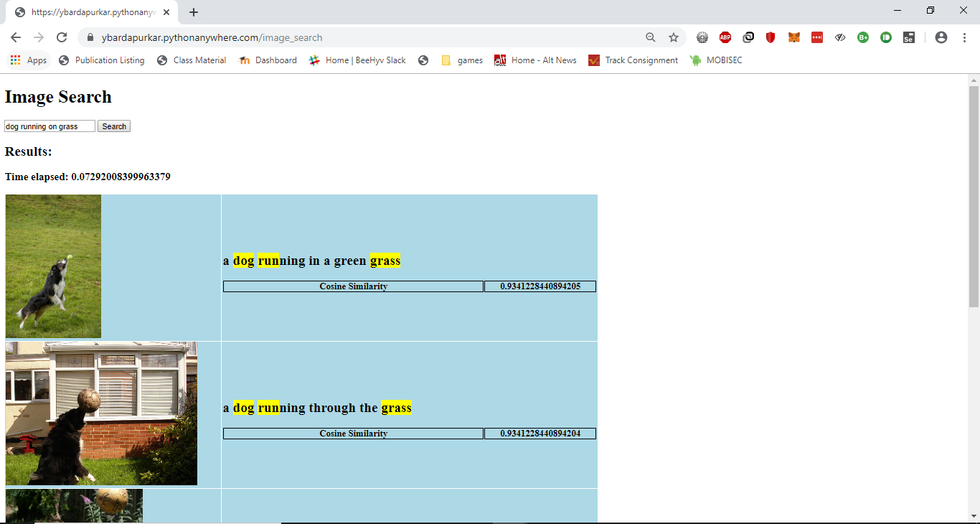Open a new browser tab
Image resolution: width=980 pixels, height=524 pixels.
click(x=194, y=12)
